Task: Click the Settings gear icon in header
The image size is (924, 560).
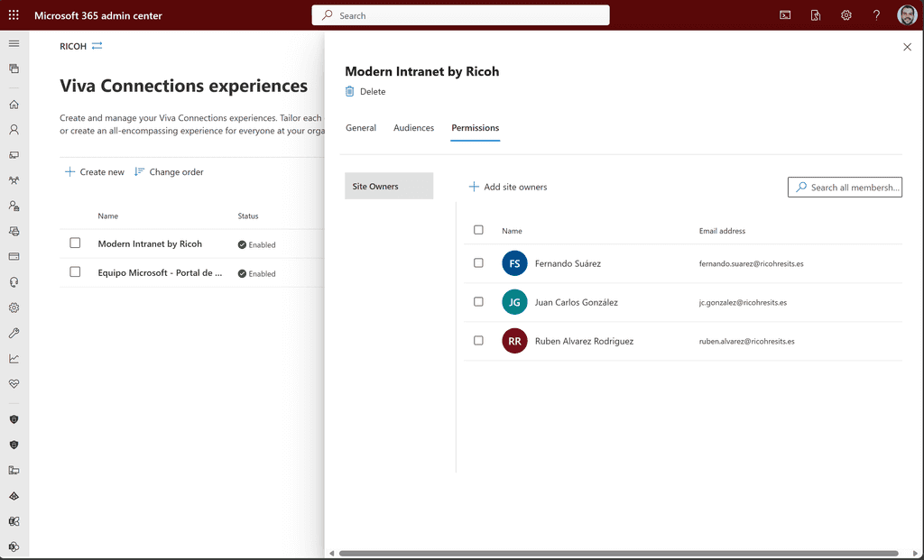Action: coord(845,15)
